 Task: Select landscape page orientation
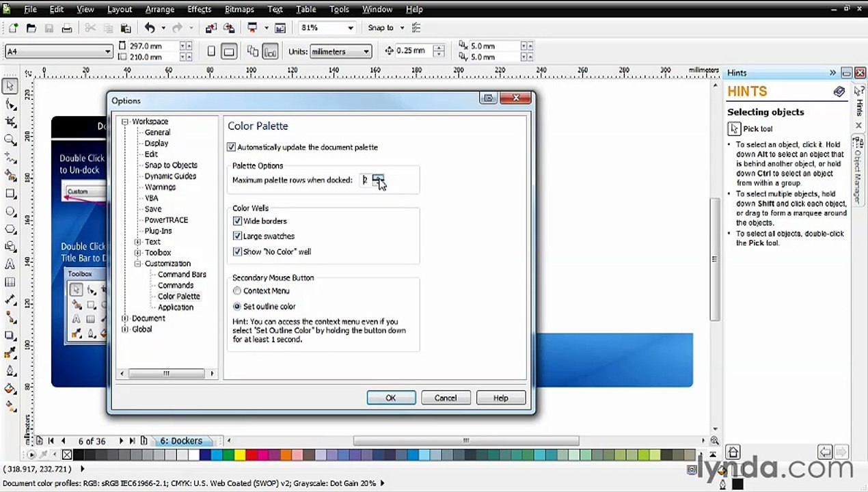229,51
